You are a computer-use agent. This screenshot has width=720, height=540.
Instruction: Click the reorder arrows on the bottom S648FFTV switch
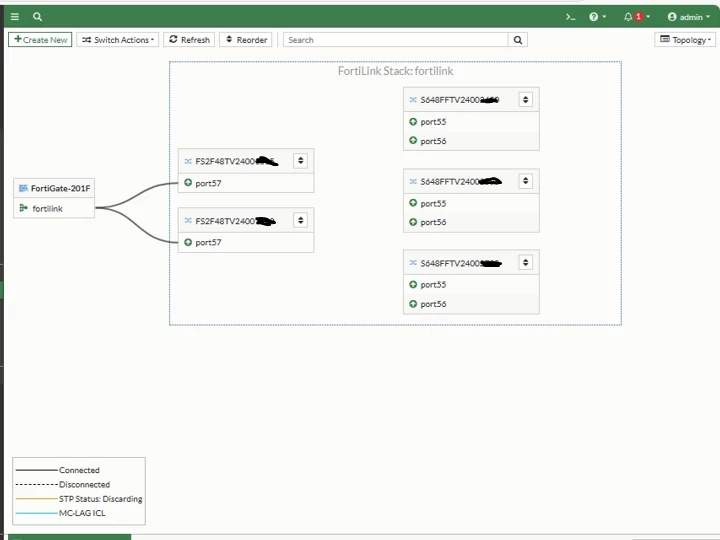tap(526, 263)
